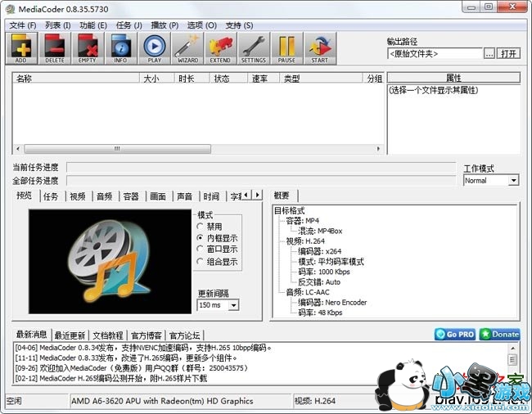This screenshot has height=414, width=532.
Task: Launch the WIZARD toolbar icon
Action: coord(187,48)
